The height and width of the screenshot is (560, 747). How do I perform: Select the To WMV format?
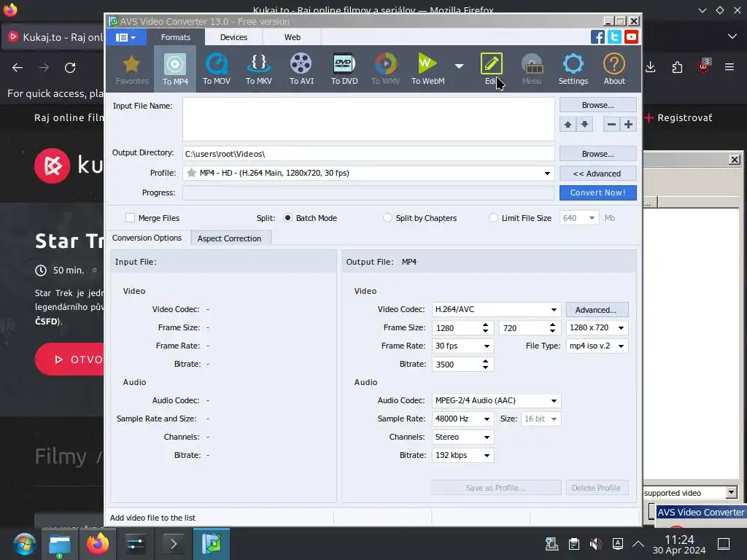point(385,69)
